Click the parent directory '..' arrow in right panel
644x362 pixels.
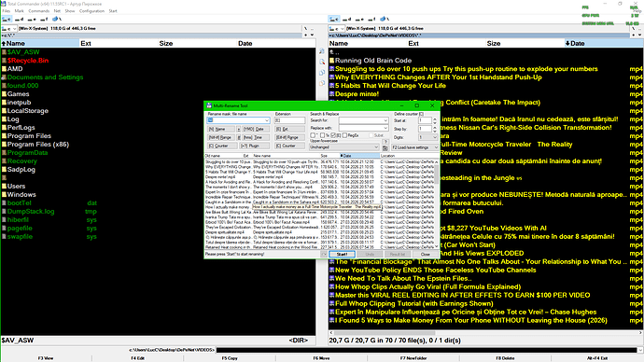click(332, 52)
